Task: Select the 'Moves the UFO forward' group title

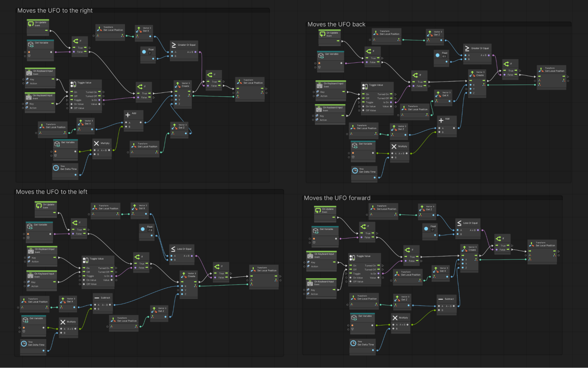Action: click(337, 198)
